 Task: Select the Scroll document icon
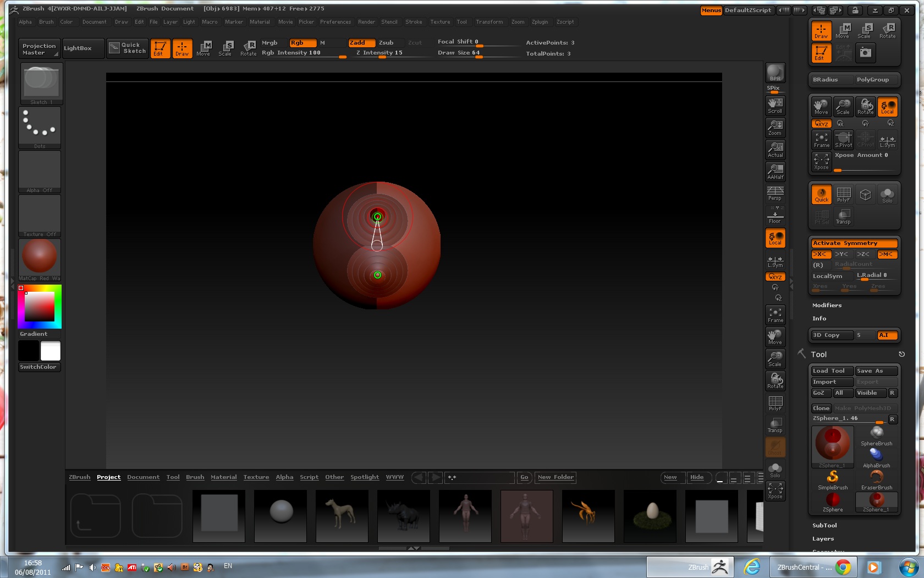point(775,105)
